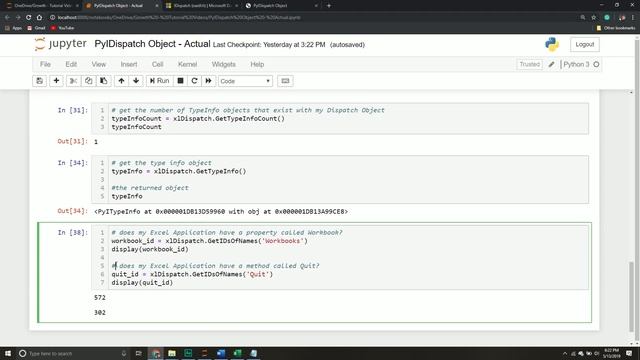The width and height of the screenshot is (640, 360).
Task: Open the Gmail bookmark
Action: (36, 28)
